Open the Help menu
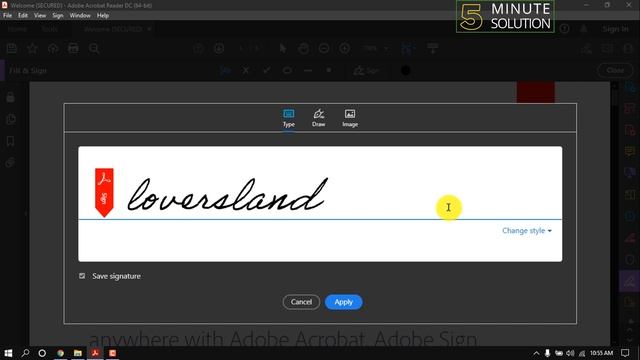 pyautogui.click(x=103, y=16)
